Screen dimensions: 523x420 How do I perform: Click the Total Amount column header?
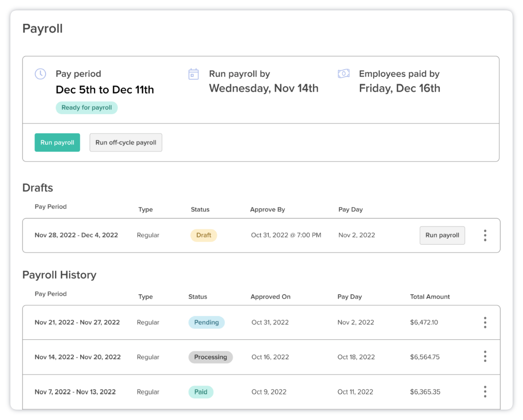tap(430, 297)
